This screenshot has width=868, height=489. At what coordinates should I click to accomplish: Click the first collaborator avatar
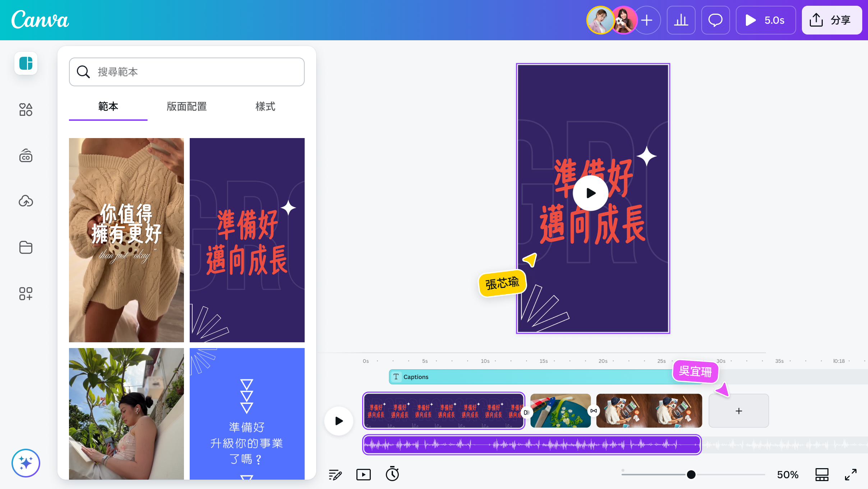click(600, 20)
